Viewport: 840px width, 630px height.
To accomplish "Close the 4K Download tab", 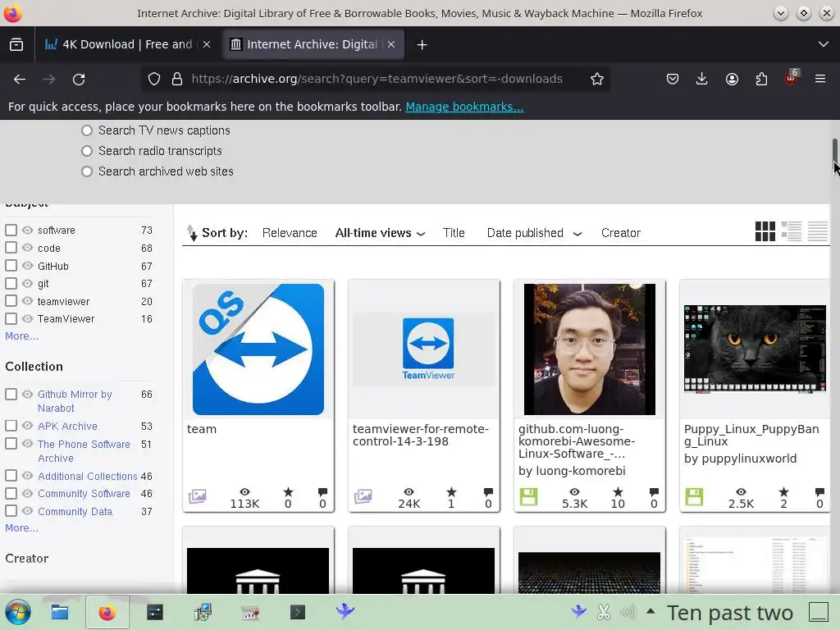I will [207, 44].
